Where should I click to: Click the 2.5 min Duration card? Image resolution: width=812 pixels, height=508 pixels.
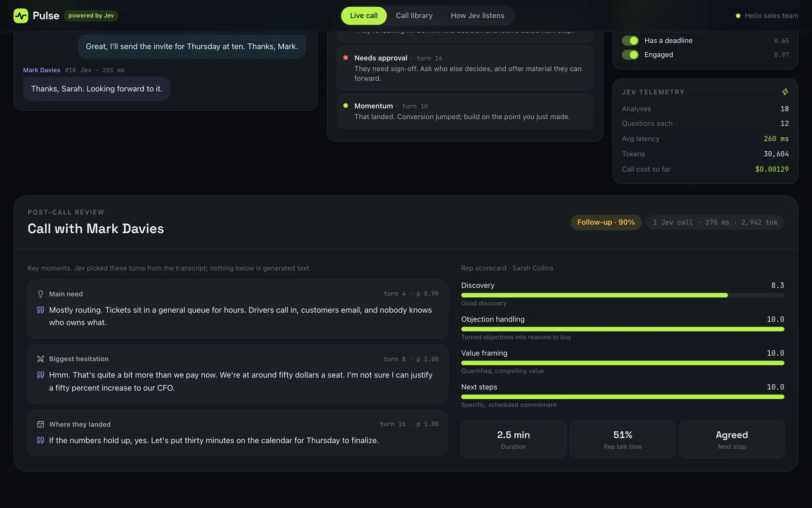tap(513, 440)
